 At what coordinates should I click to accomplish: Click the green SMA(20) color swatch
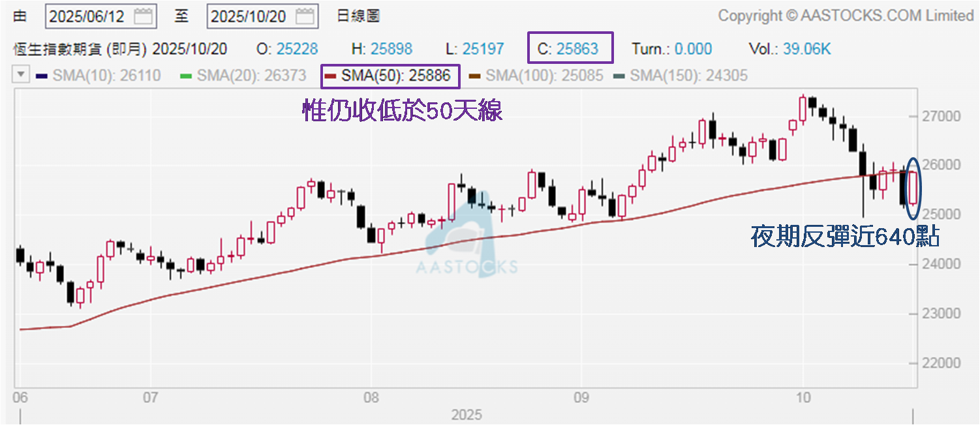click(x=185, y=76)
